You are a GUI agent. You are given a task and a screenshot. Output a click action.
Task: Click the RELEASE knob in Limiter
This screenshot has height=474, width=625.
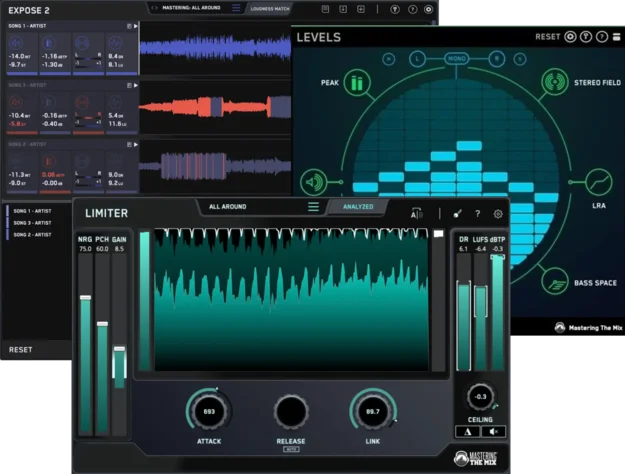291,412
